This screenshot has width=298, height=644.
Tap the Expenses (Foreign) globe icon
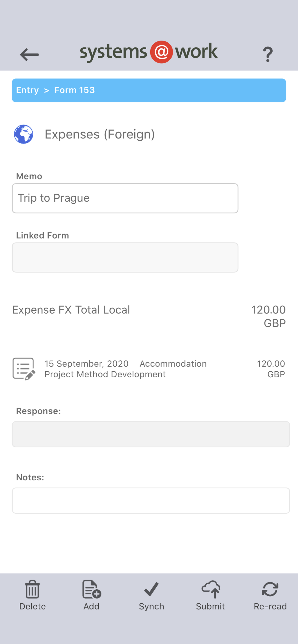coord(24,134)
